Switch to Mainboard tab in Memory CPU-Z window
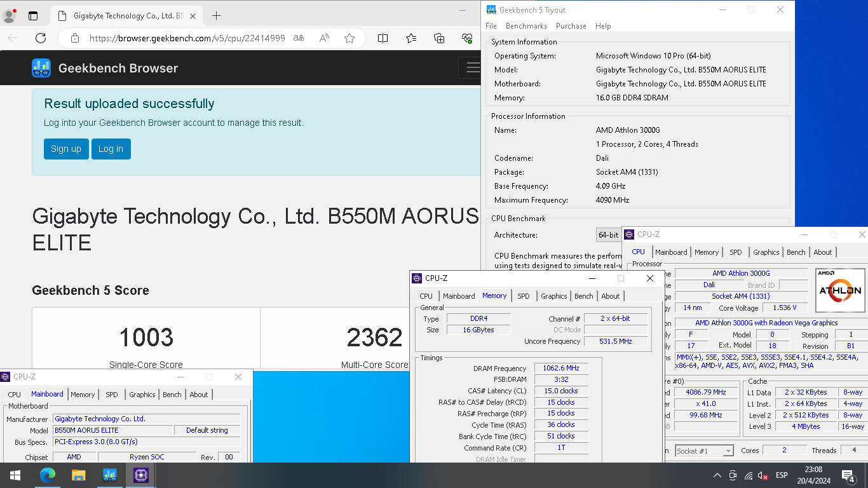This screenshot has width=868, height=488. (x=459, y=296)
